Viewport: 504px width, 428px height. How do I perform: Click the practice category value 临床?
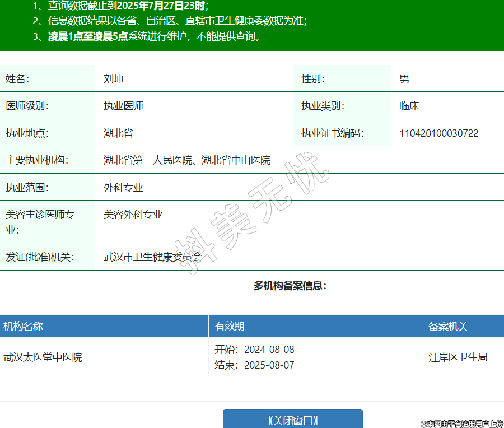(x=409, y=106)
